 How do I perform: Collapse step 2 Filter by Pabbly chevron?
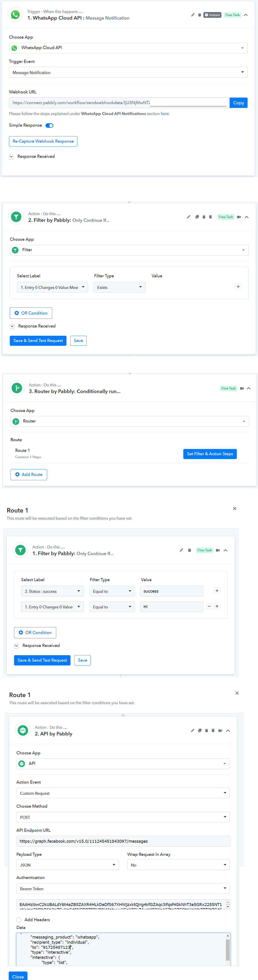click(x=247, y=217)
